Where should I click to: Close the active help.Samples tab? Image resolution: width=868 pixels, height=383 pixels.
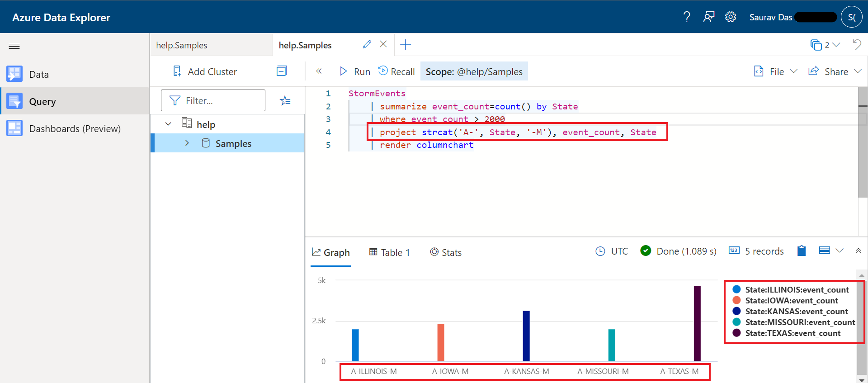pyautogui.click(x=383, y=44)
